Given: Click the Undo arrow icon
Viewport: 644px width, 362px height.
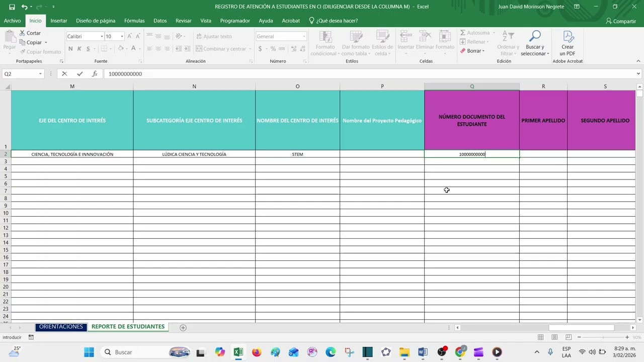Looking at the screenshot, I should click(x=24, y=7).
